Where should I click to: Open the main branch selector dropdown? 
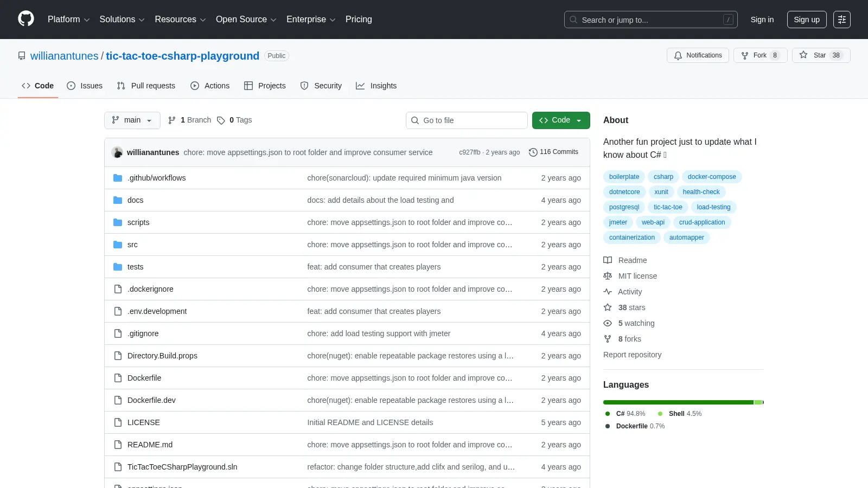132,120
